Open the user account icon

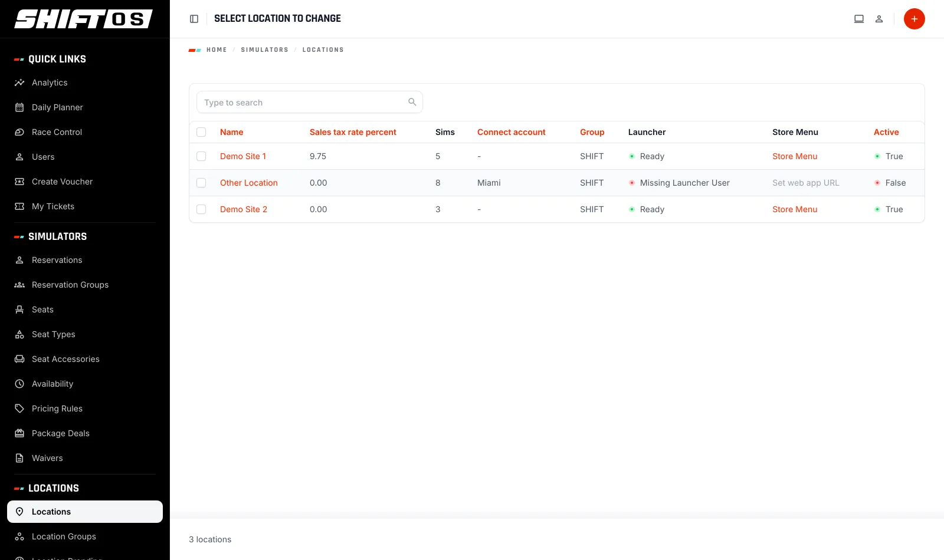click(879, 19)
